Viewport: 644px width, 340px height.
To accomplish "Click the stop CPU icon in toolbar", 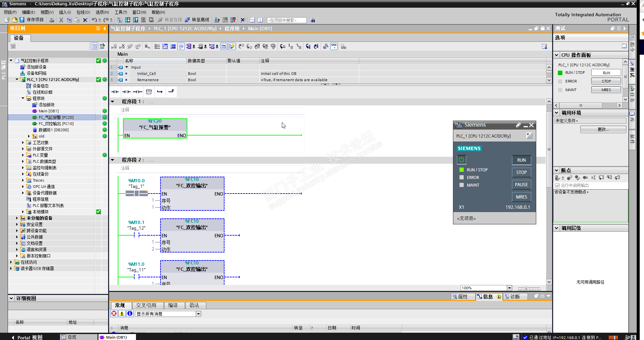I will (233, 20).
